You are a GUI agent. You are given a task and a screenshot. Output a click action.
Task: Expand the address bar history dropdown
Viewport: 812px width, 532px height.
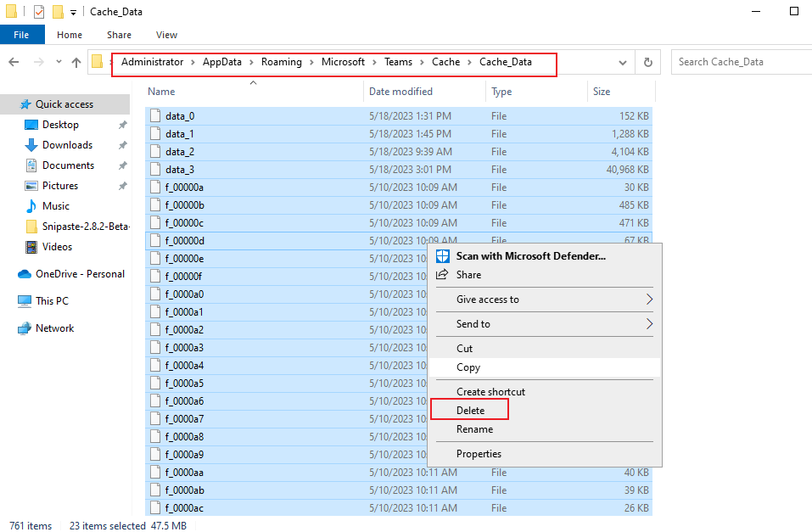(623, 63)
